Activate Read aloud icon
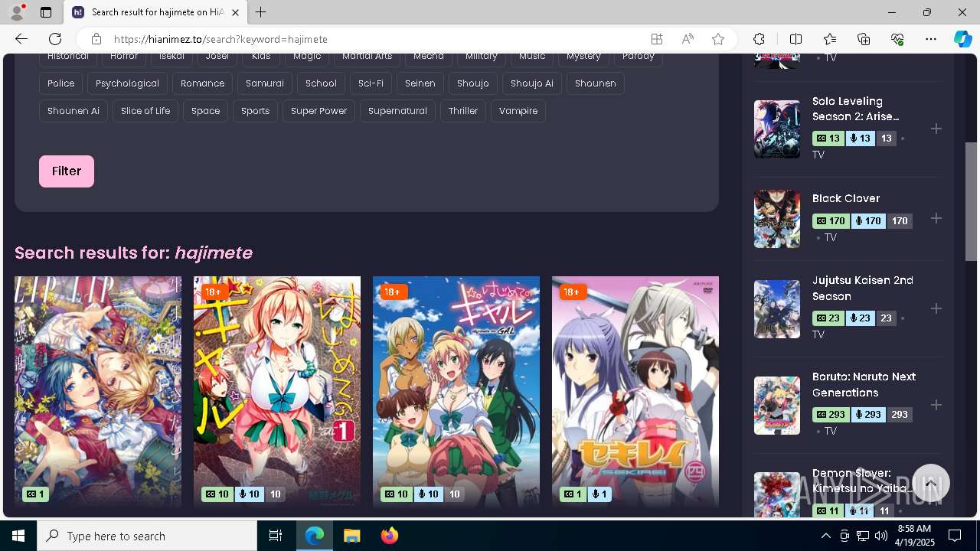The height and width of the screenshot is (551, 980). coord(688,39)
